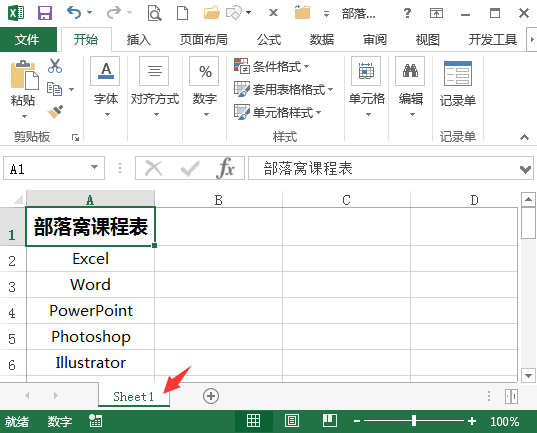This screenshot has height=433, width=537.
Task: Open the 剪贴板 dialog launcher
Action: (x=75, y=138)
